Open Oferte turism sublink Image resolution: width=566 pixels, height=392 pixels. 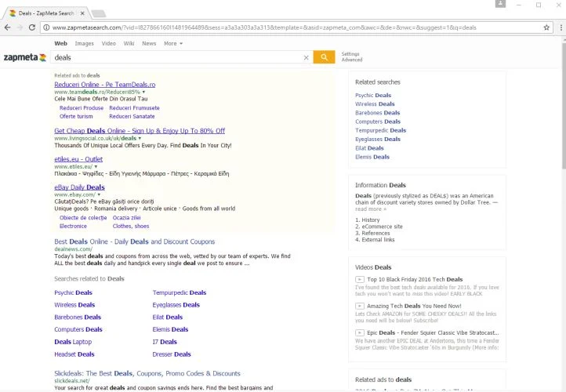(76, 116)
